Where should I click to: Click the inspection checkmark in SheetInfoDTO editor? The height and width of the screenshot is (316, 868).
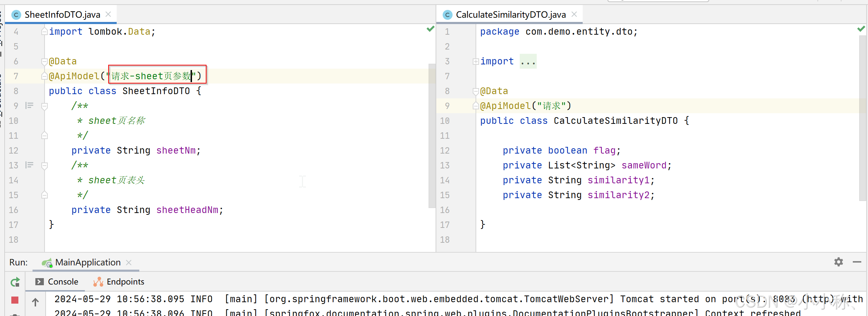(x=430, y=29)
